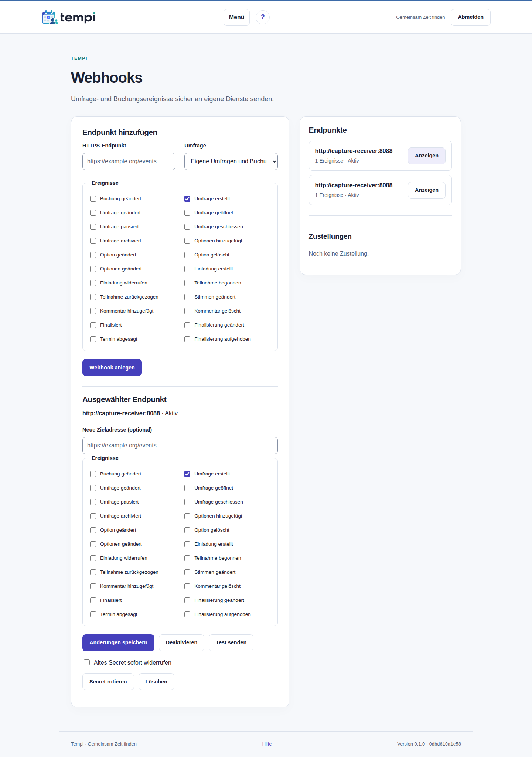The width and height of the screenshot is (532, 757).
Task: Check Umfrage geschlossen in selected endpoint section
Action: point(187,502)
